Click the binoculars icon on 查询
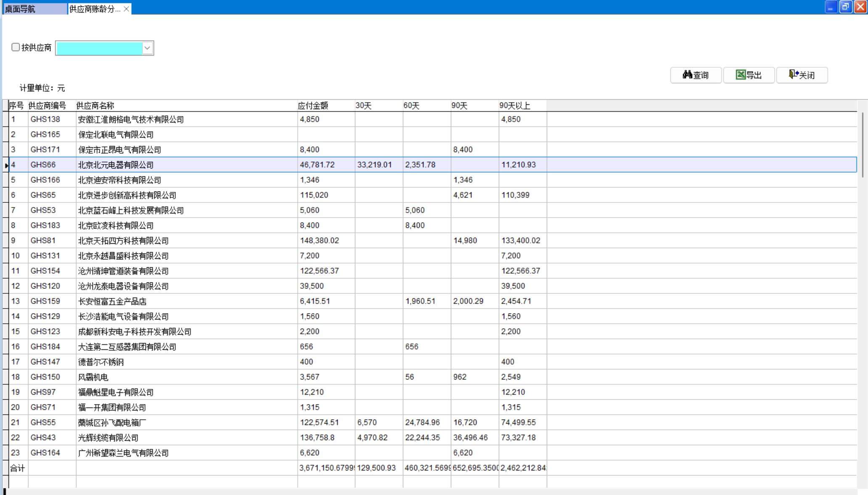868x495 pixels. (x=687, y=75)
